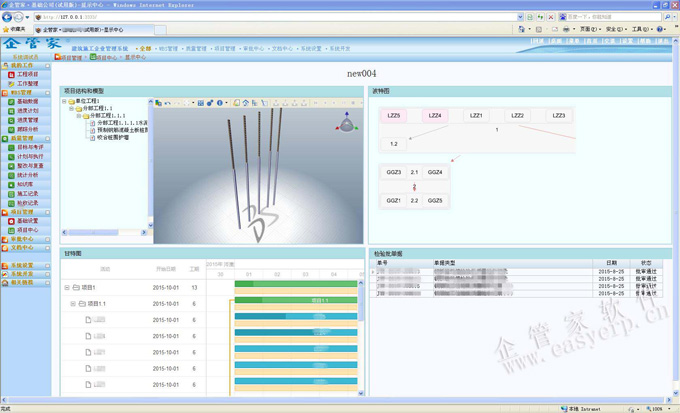This screenshot has height=413, width=680.
Task: Click the 基础数据 sidebar icon
Action: click(x=10, y=102)
